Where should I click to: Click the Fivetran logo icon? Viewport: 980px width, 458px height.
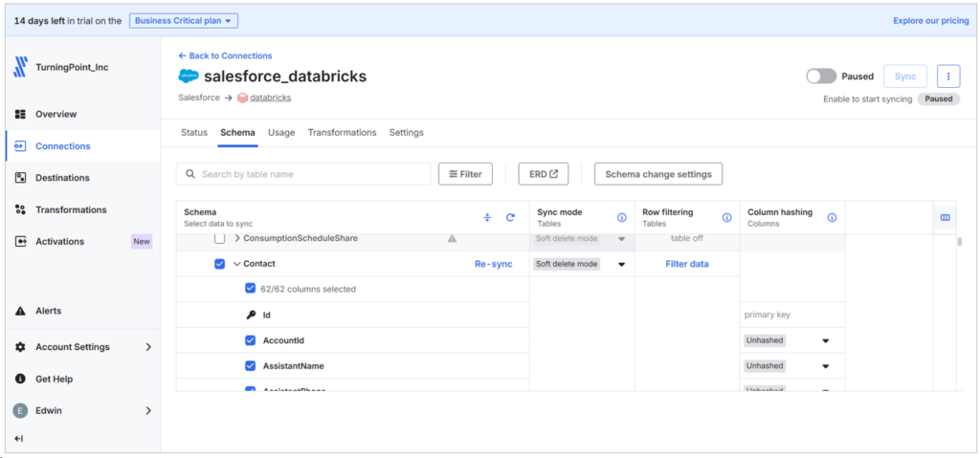(20, 67)
